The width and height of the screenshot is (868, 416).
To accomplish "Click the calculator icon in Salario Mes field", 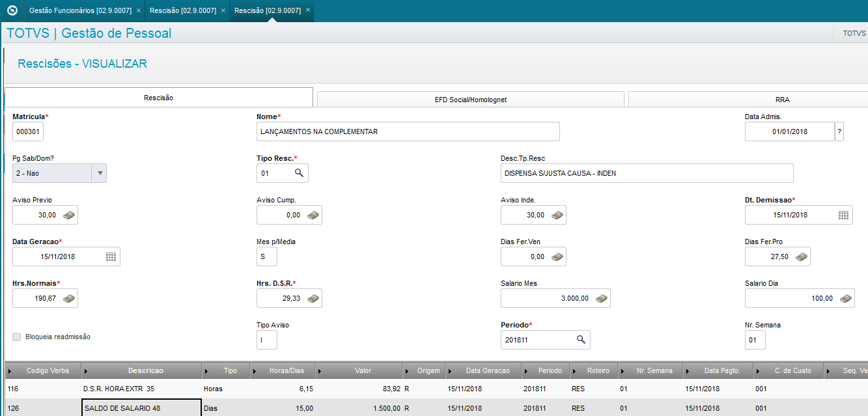I will point(602,298).
